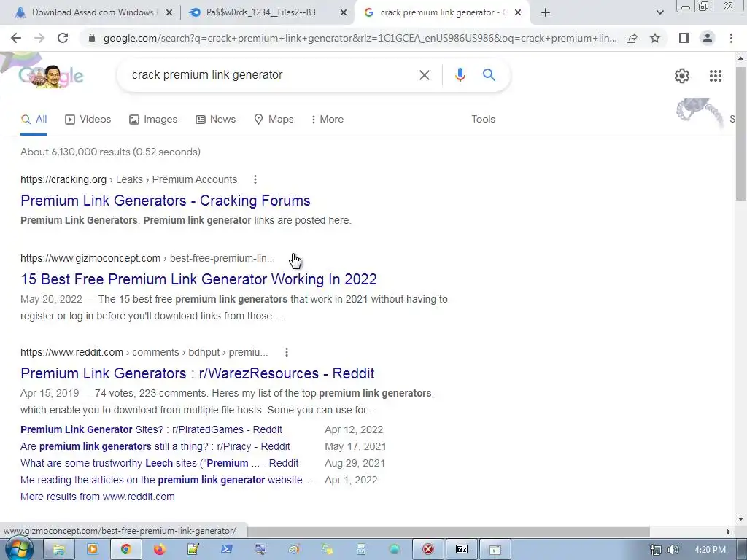
Task: Open the Chrome profile avatar menu
Action: (708, 38)
